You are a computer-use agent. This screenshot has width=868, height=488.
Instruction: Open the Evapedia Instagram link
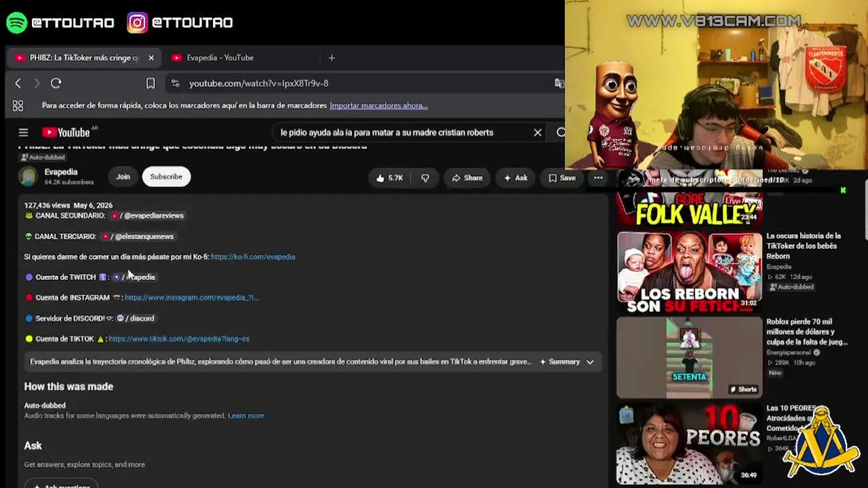(191, 298)
